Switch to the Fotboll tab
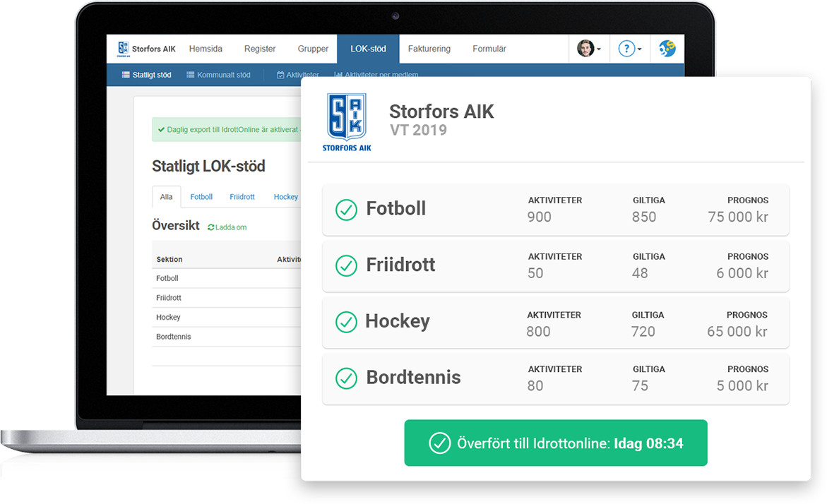 tap(201, 197)
